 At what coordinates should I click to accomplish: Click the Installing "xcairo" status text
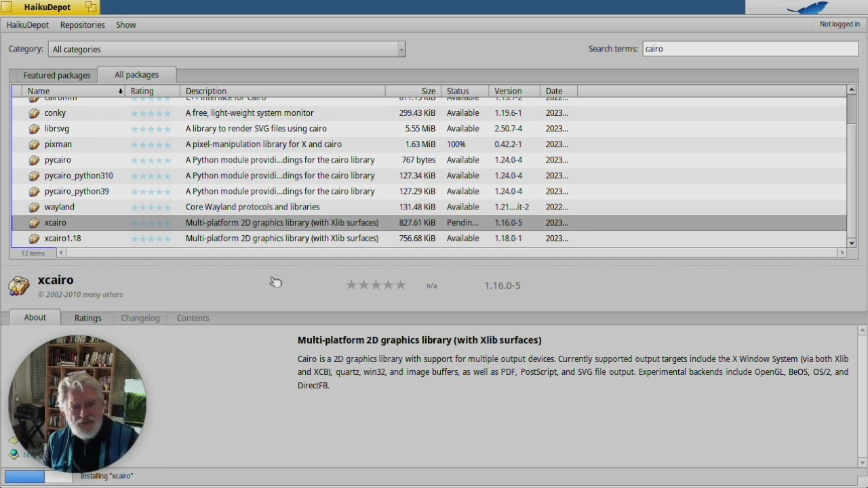[107, 476]
